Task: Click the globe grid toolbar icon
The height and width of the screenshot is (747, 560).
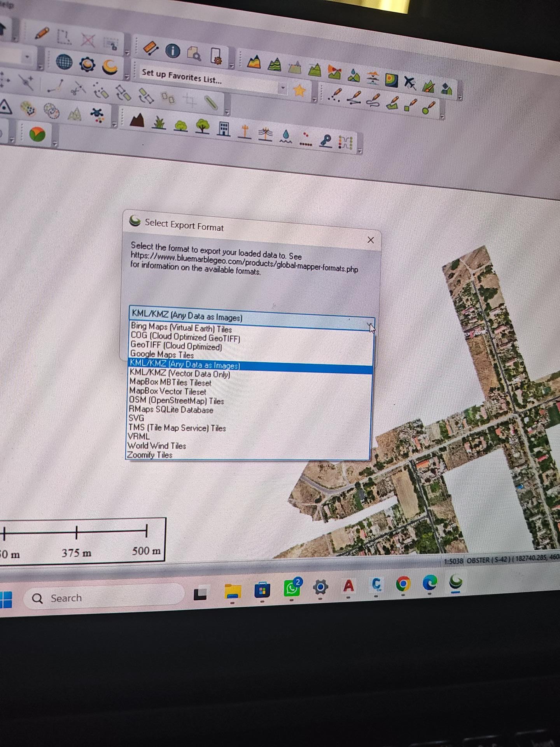Action: click(64, 61)
